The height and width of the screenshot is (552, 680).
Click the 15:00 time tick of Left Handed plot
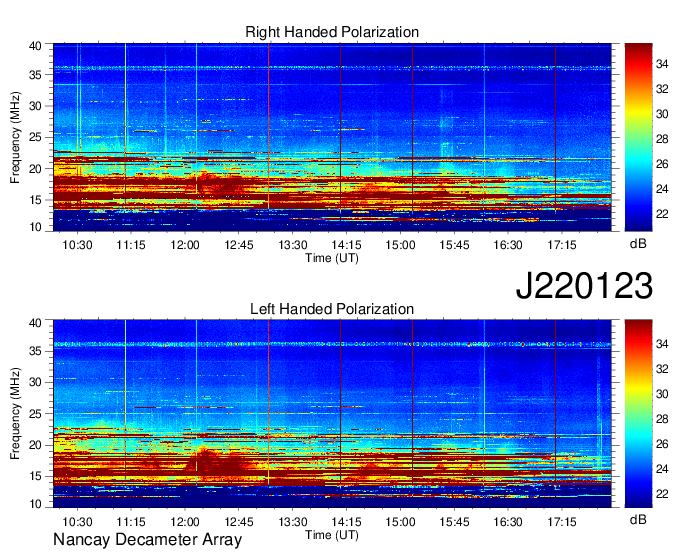[x=400, y=522]
